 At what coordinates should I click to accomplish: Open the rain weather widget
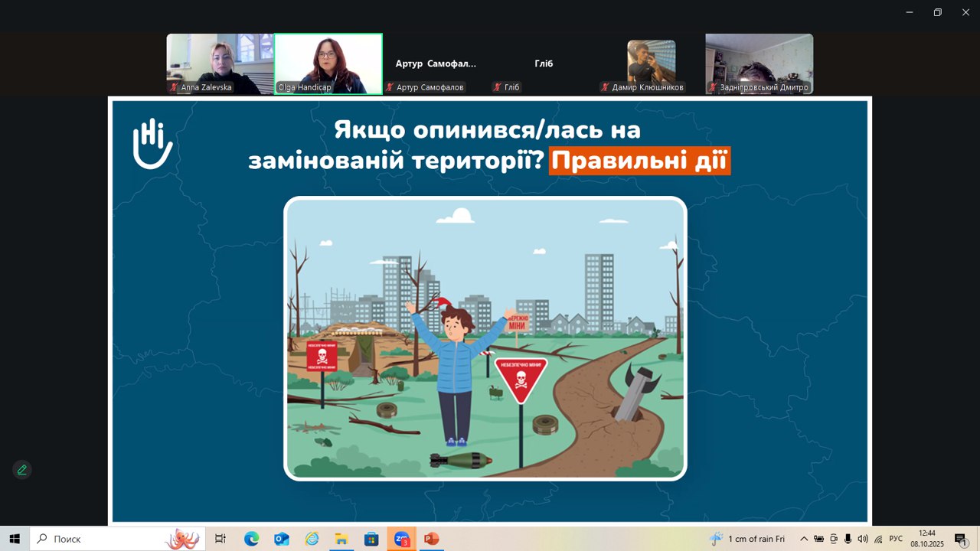click(747, 539)
